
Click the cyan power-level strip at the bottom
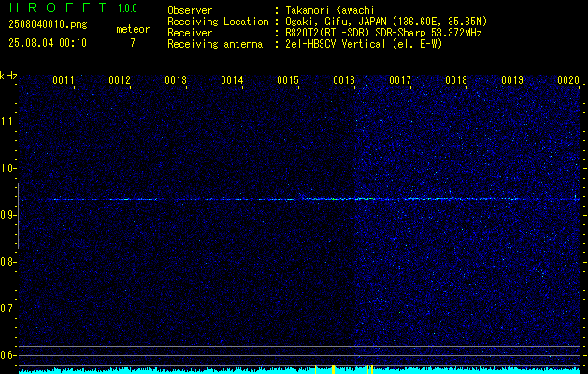click(x=299, y=369)
